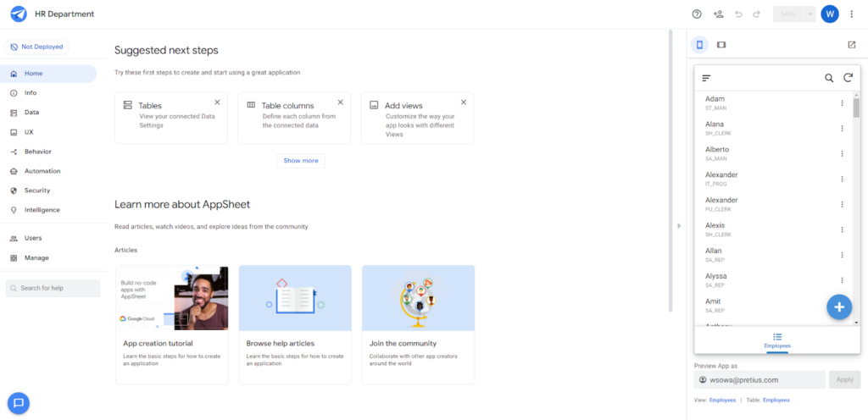Switch preview to tablet view

[x=721, y=45]
